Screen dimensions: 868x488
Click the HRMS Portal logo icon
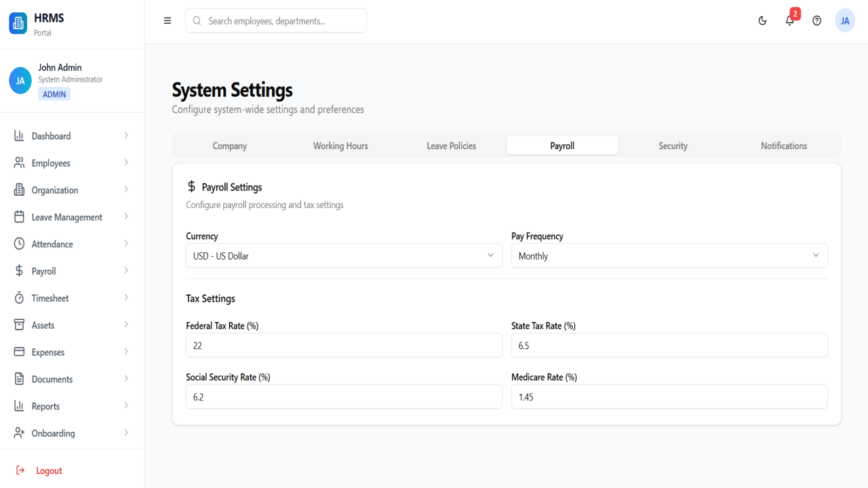pos(18,23)
